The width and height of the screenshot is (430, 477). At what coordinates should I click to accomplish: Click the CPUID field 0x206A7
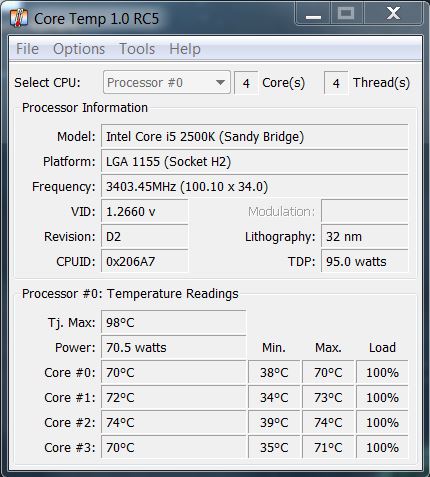pyautogui.click(x=145, y=262)
